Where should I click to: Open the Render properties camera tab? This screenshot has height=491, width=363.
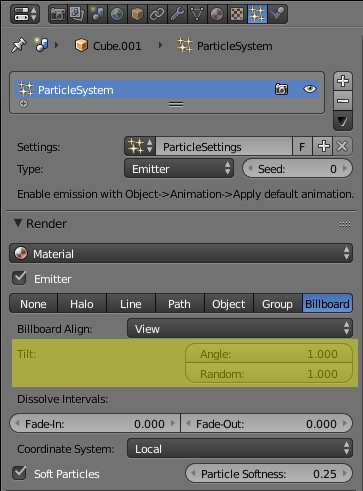(x=58, y=14)
